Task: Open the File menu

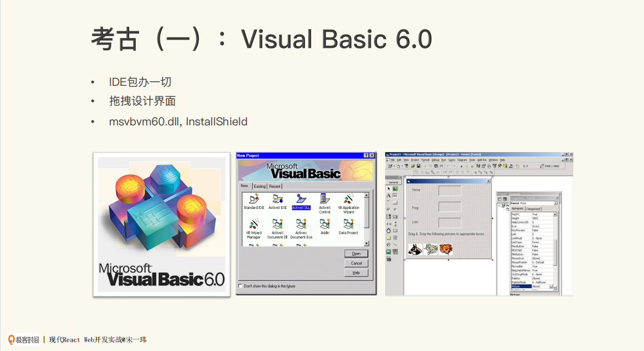Action: pyautogui.click(x=392, y=160)
